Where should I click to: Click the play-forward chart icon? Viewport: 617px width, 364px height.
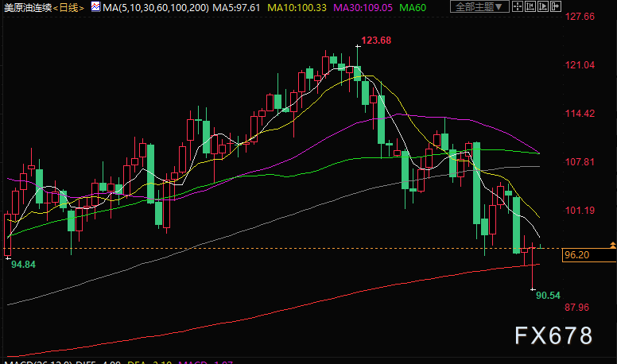pyautogui.click(x=542, y=6)
